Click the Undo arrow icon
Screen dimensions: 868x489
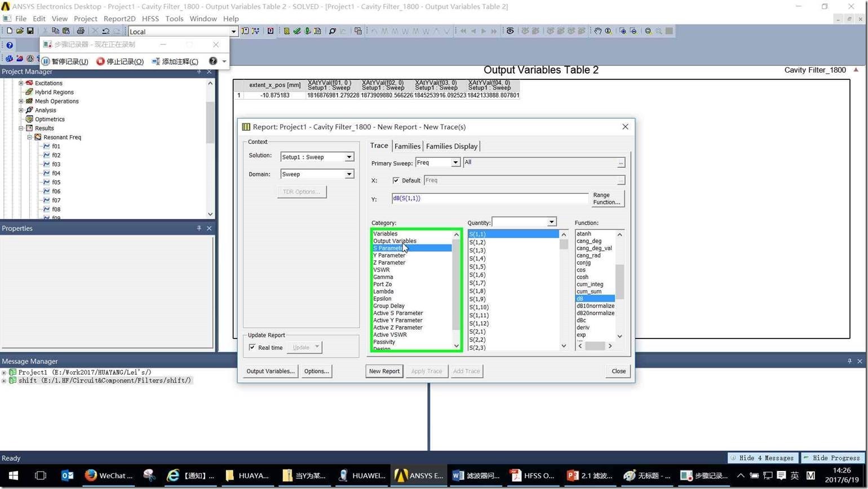[105, 31]
